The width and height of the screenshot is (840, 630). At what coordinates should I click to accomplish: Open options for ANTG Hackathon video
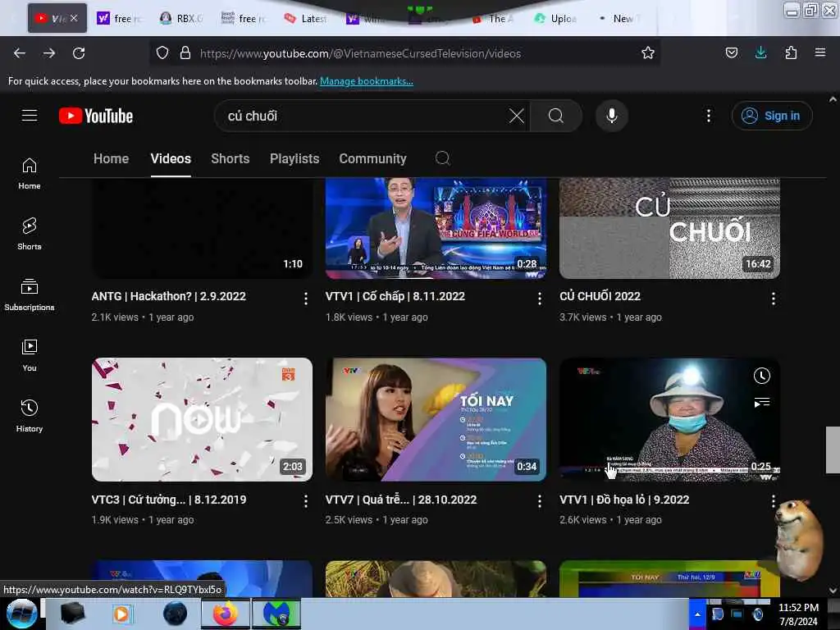pos(305,299)
